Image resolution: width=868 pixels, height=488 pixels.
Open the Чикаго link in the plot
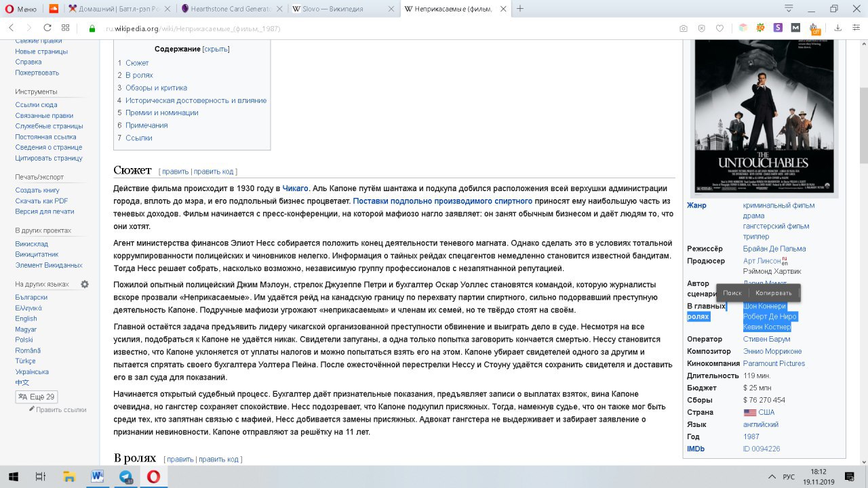(x=295, y=188)
